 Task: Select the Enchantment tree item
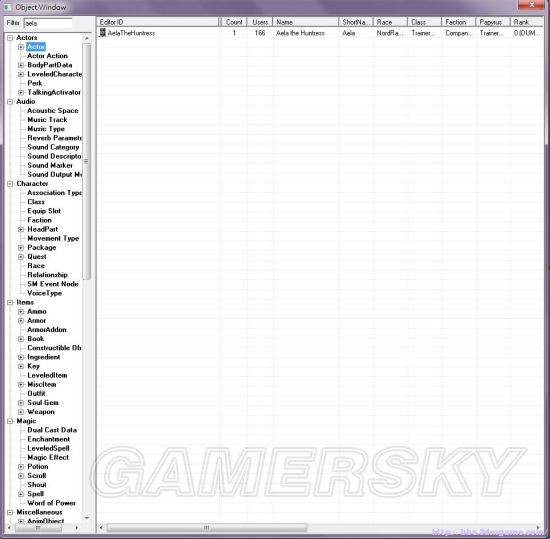point(48,439)
